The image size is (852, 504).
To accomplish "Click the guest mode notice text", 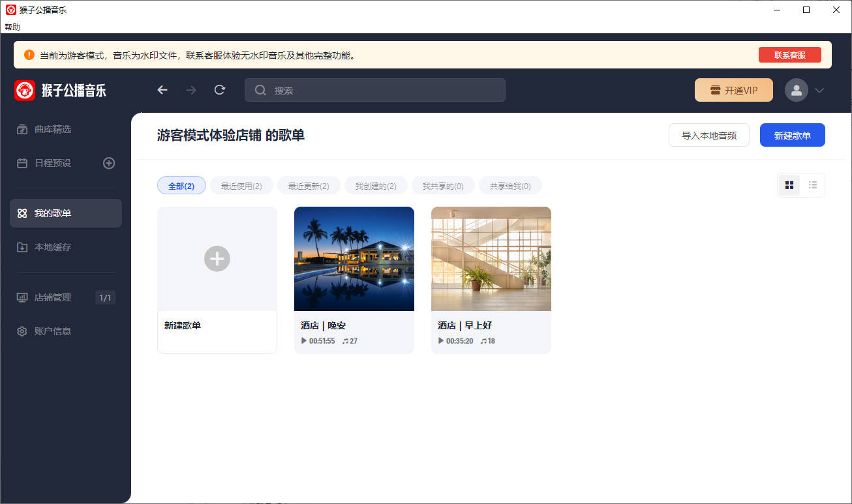I will click(199, 55).
